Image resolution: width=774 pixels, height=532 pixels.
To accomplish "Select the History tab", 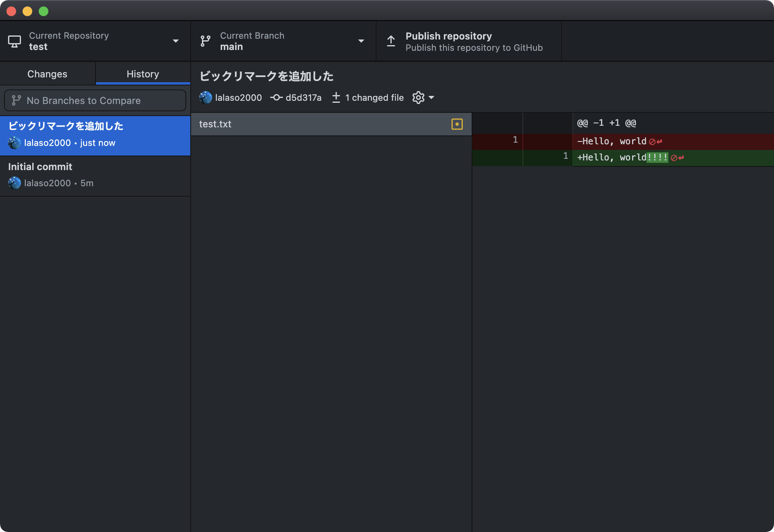I will (x=143, y=74).
